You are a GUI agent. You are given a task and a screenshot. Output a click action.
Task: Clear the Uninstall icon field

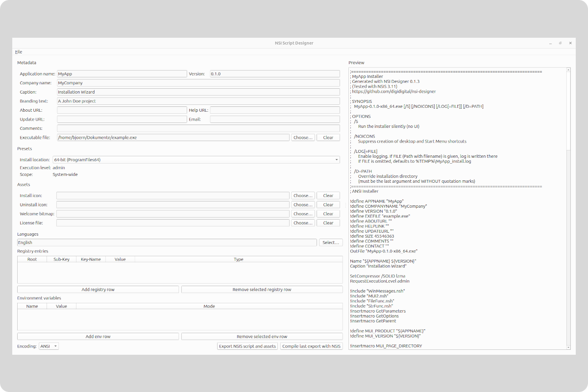coord(328,204)
